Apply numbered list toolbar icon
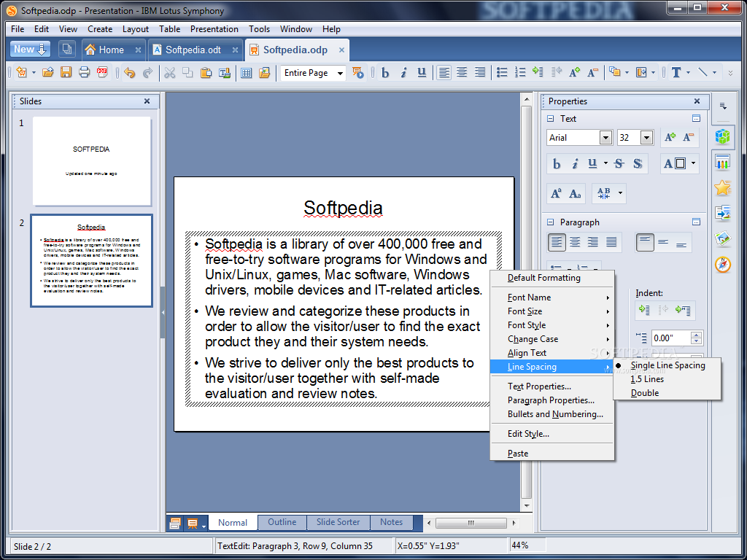Image resolution: width=747 pixels, height=560 pixels. coord(519,72)
